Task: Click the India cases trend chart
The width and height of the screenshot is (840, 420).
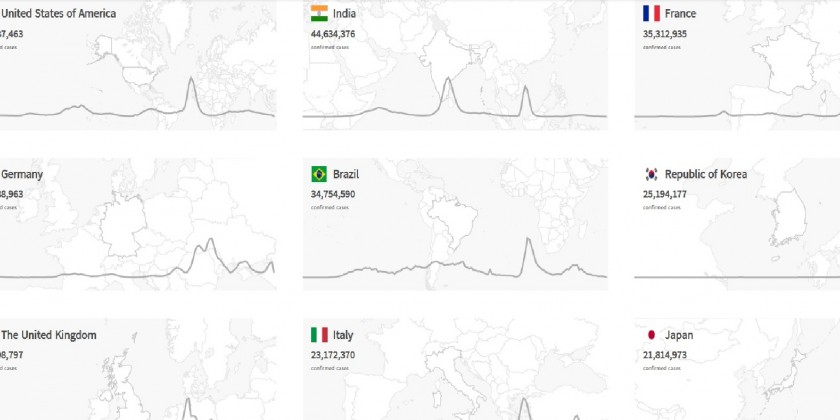Action: tap(455, 105)
